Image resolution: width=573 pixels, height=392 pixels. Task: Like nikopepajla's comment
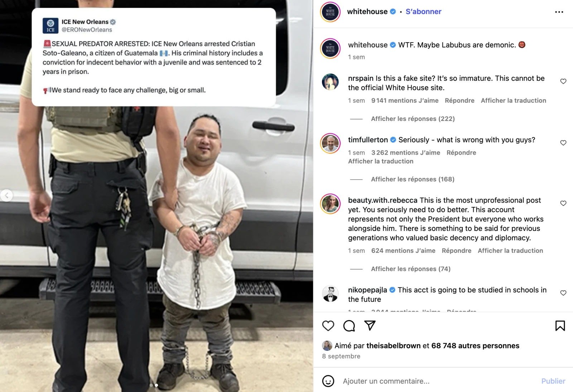pos(563,293)
